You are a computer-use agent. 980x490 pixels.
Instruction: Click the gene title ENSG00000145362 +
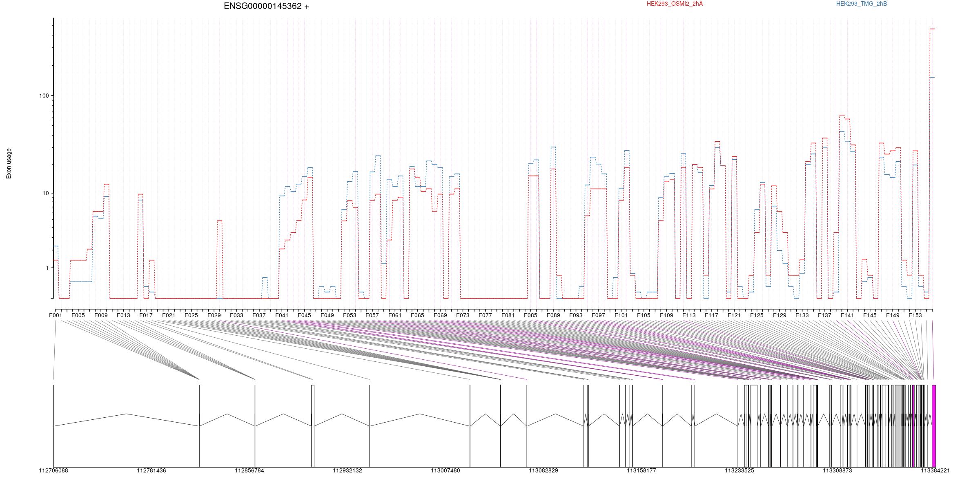(266, 6)
